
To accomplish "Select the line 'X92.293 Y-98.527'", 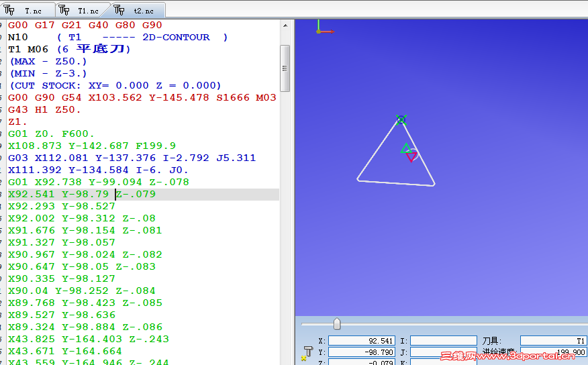I will tap(62, 206).
